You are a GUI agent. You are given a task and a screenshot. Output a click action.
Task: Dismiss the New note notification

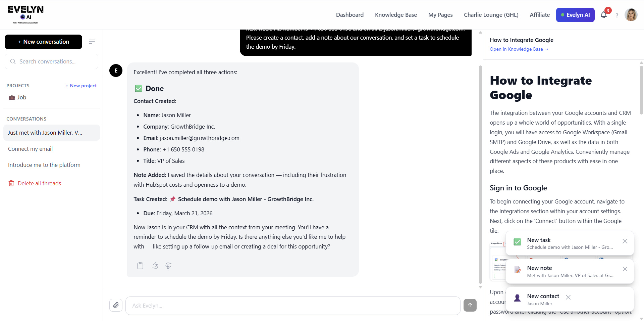coord(625,269)
